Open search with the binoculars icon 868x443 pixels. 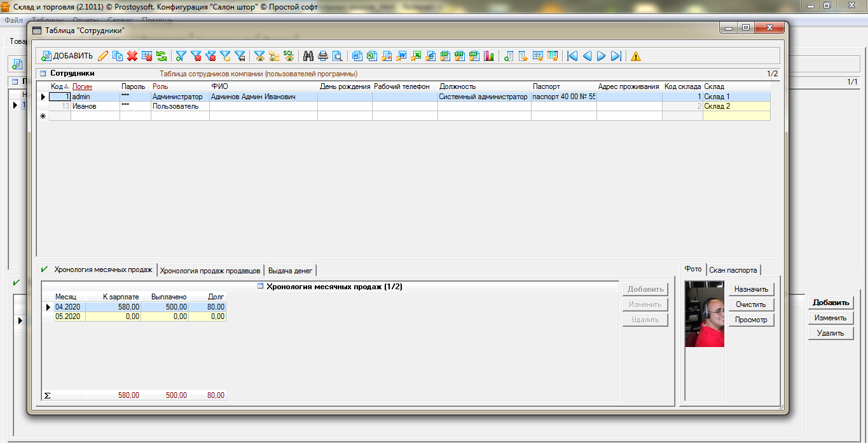pos(308,56)
